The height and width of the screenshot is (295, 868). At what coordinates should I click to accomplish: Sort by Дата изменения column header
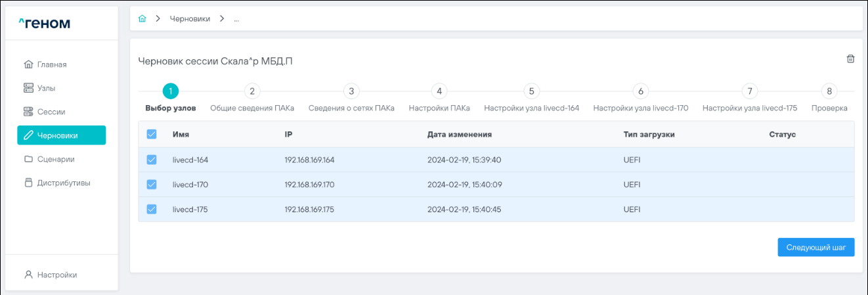tap(460, 135)
